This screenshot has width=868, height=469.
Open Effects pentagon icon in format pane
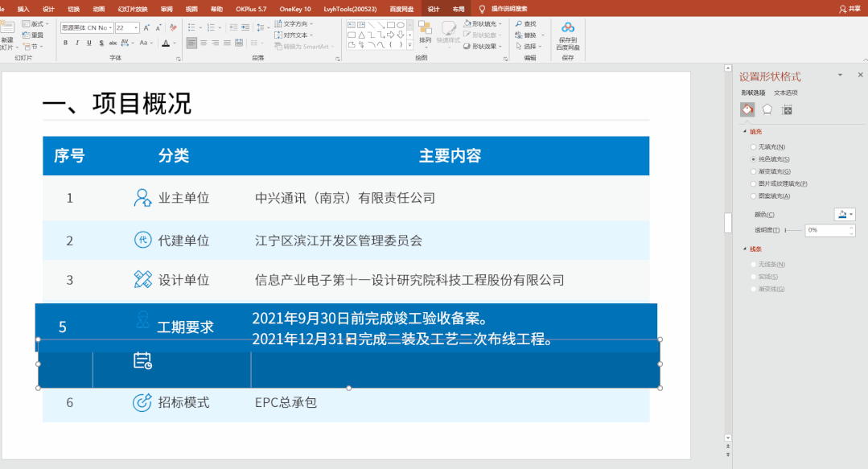pos(767,109)
